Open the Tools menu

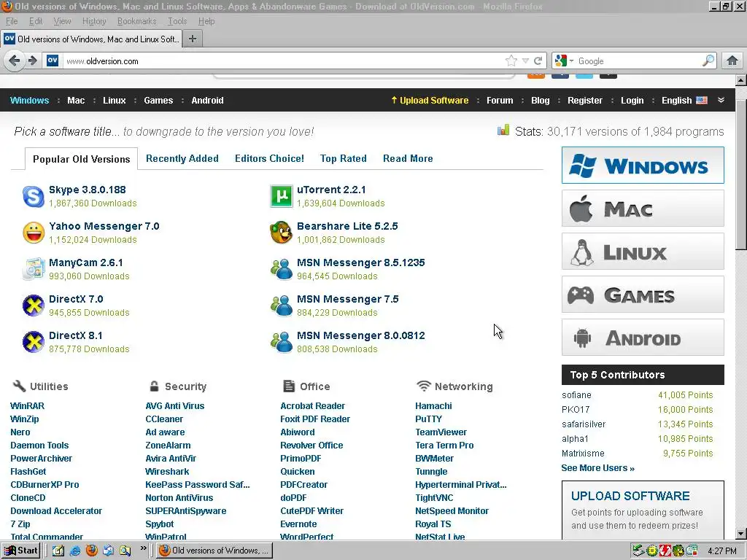coord(177,21)
